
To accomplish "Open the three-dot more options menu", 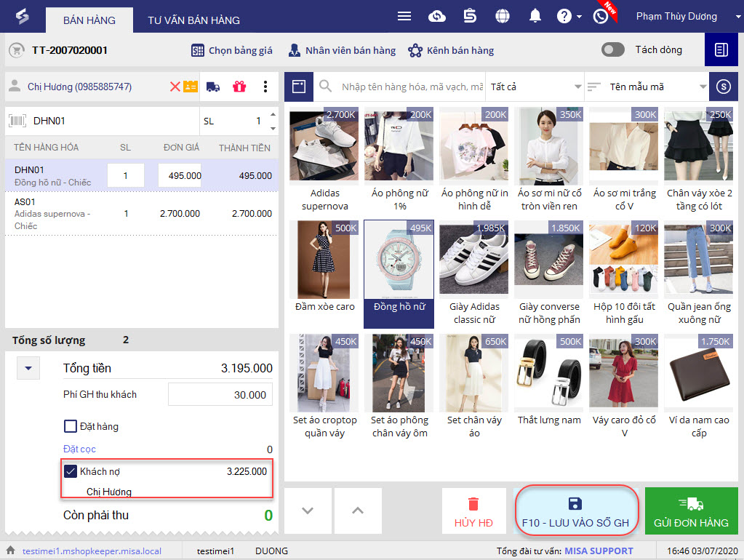I will (x=265, y=87).
